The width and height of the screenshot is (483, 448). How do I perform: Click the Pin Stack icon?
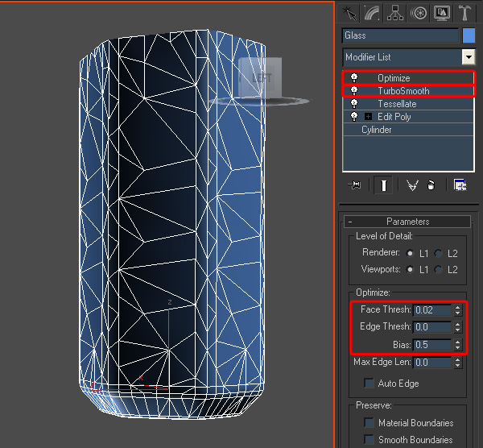(354, 185)
